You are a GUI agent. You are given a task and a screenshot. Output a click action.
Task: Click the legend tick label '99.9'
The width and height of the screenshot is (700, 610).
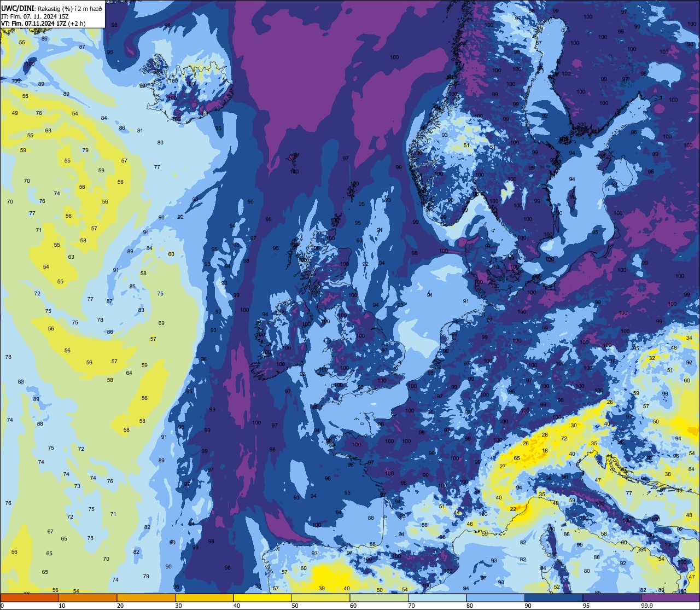tap(647, 606)
